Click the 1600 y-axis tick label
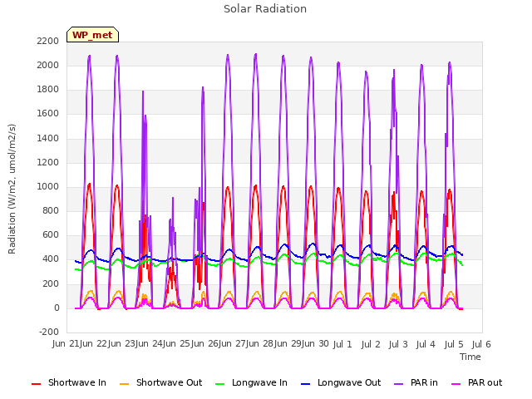532x399 pixels. coord(48,114)
